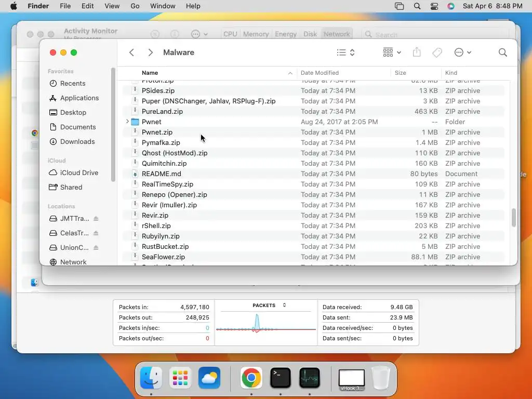Open Downloads in Finder sidebar

72,142
